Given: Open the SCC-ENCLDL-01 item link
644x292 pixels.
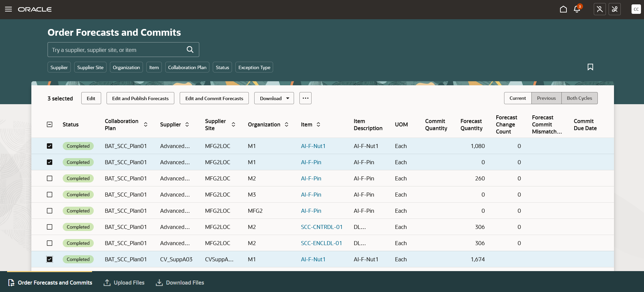Looking at the screenshot, I should [x=321, y=243].
